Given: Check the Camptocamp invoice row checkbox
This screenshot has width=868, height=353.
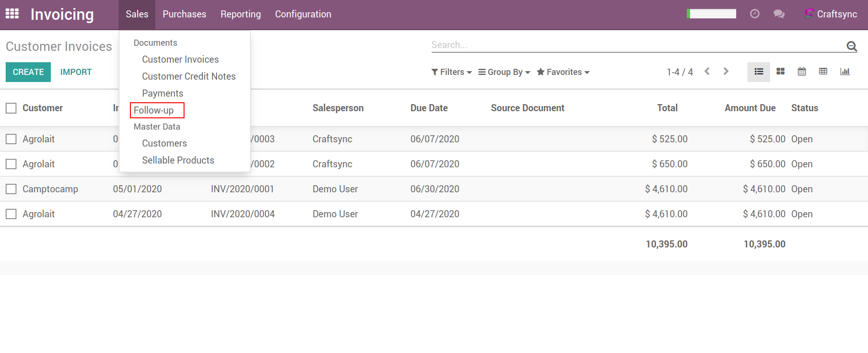Looking at the screenshot, I should point(11,189).
